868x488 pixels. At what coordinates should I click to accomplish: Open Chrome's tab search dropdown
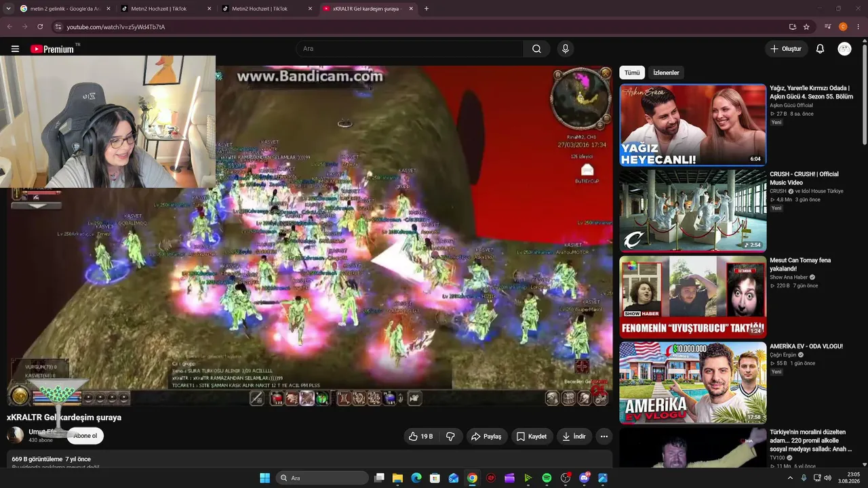coord(8,9)
